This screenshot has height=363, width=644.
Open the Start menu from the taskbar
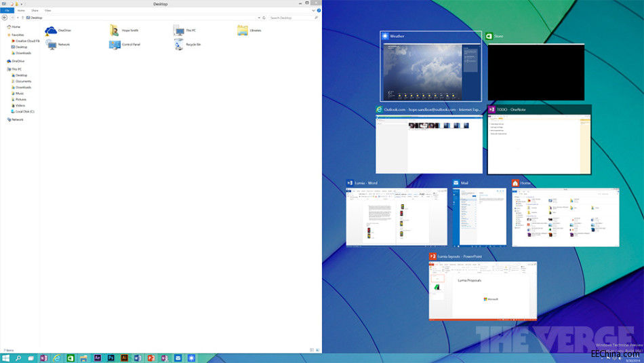coord(5,358)
